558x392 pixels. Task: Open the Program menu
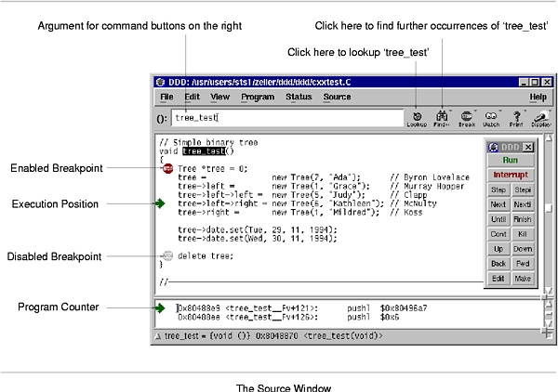click(x=258, y=97)
